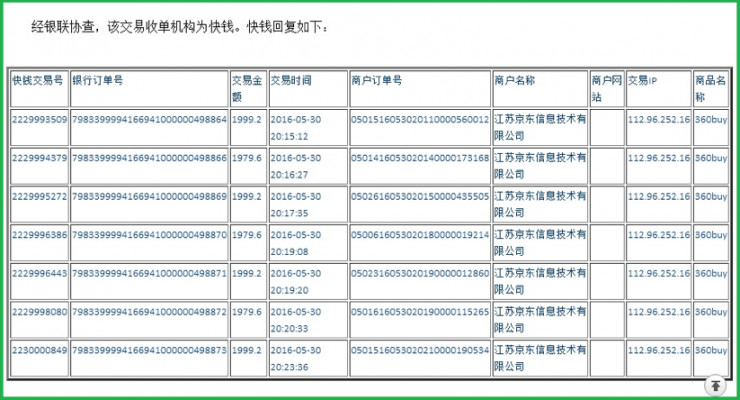
Task: Click amount 1979.6 in the 20:20:33 row
Action: (x=246, y=312)
